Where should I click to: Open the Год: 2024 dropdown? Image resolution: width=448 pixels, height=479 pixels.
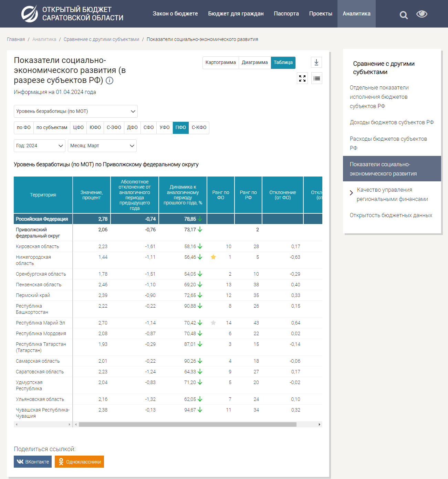pos(40,146)
